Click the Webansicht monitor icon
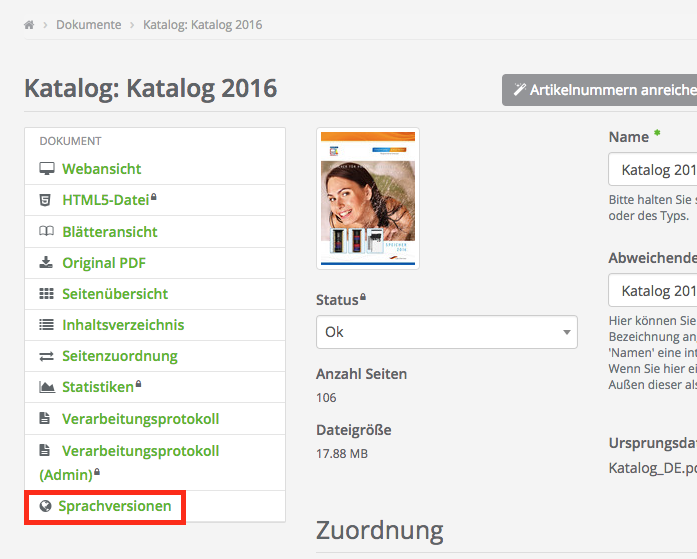Viewport: 697px width, 559px height. [46, 169]
